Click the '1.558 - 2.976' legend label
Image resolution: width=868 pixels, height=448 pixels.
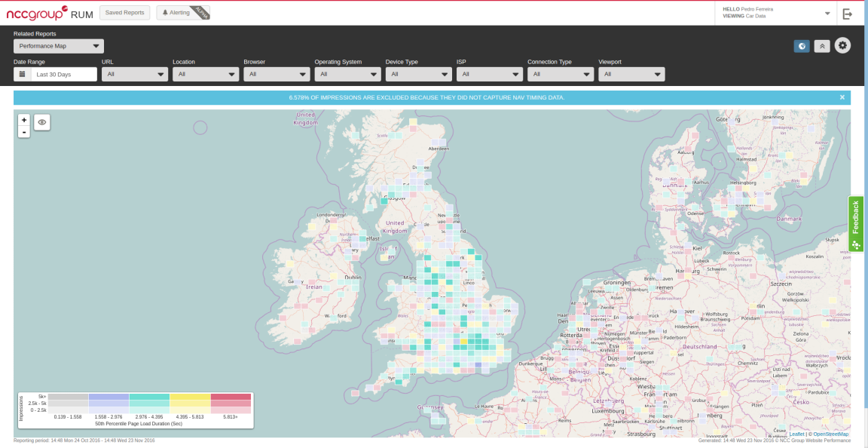(108, 416)
